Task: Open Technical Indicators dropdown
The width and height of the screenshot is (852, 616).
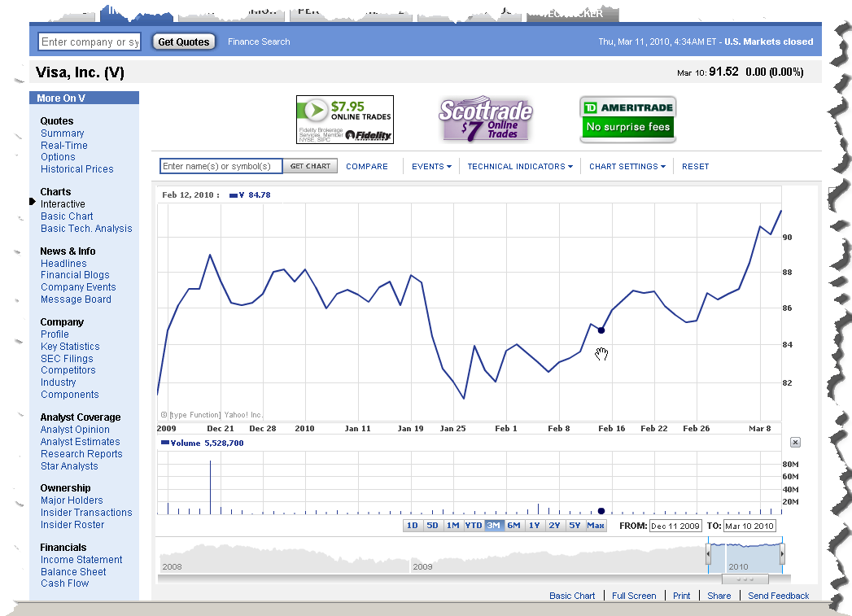Action: pyautogui.click(x=519, y=167)
